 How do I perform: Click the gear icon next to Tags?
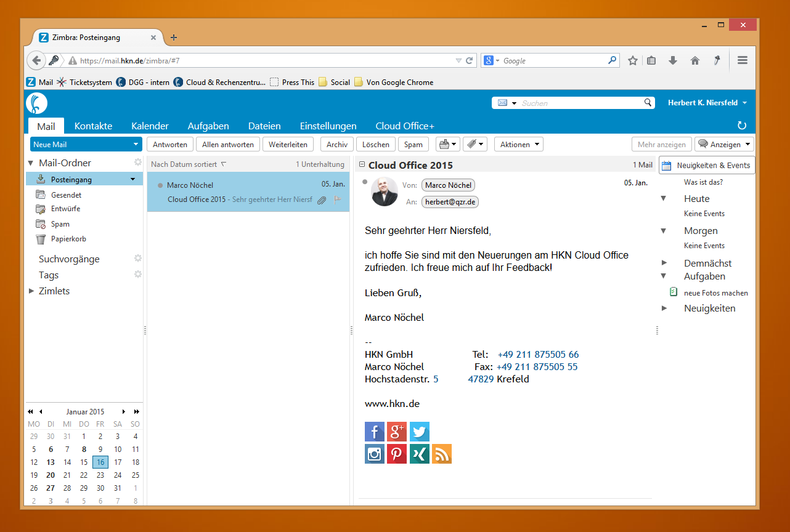[138, 275]
